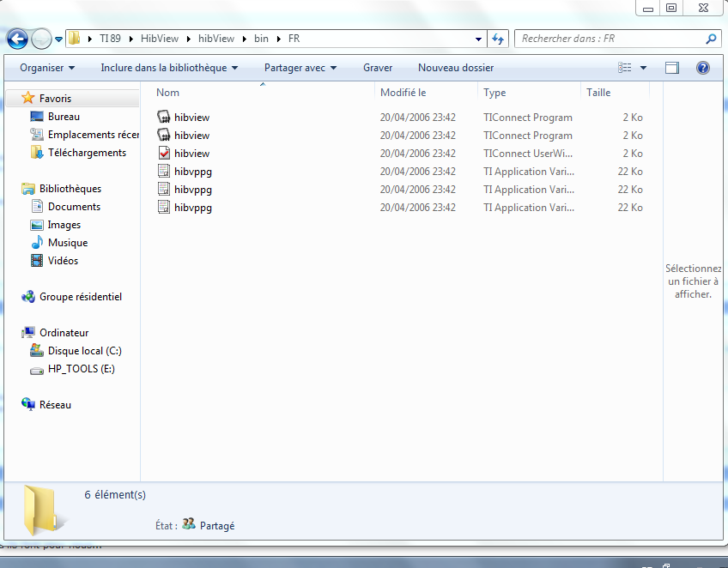Click the Nouveau dossier button
The height and width of the screenshot is (568, 728).
[x=456, y=68]
